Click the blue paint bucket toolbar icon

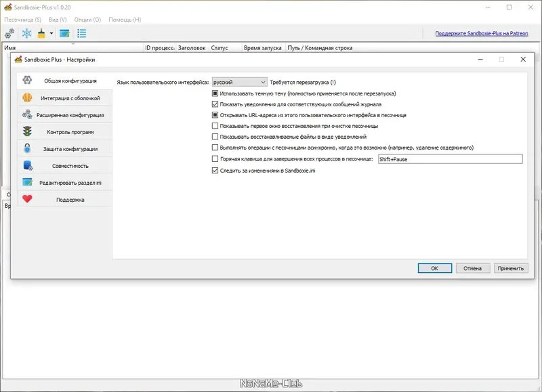[x=64, y=32]
